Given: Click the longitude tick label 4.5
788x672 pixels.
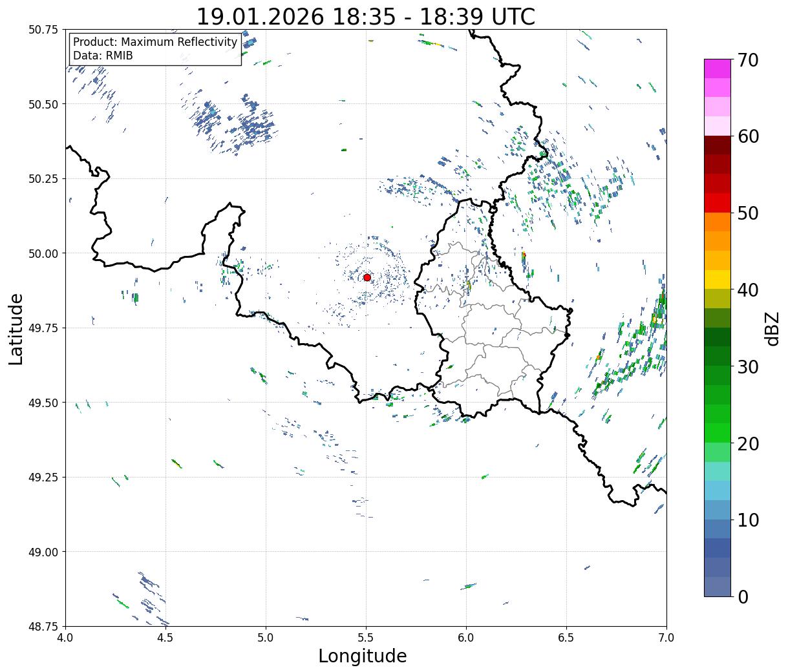Looking at the screenshot, I should tap(166, 638).
